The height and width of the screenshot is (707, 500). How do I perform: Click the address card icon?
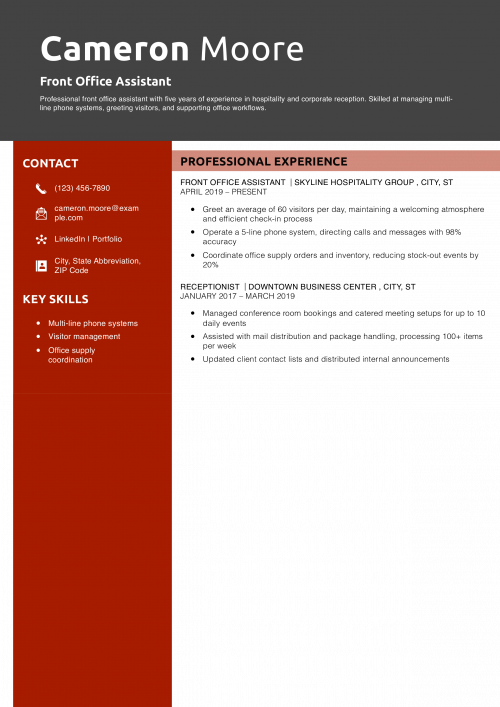[41, 266]
